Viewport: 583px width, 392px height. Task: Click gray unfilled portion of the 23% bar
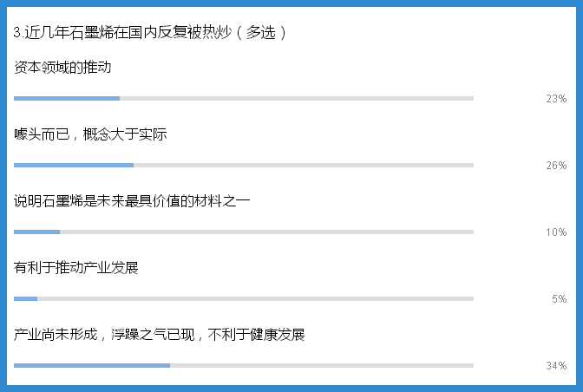tap(297, 98)
